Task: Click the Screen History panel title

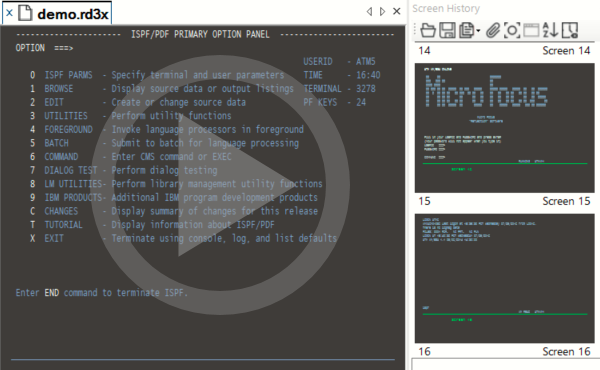Action: tap(446, 8)
